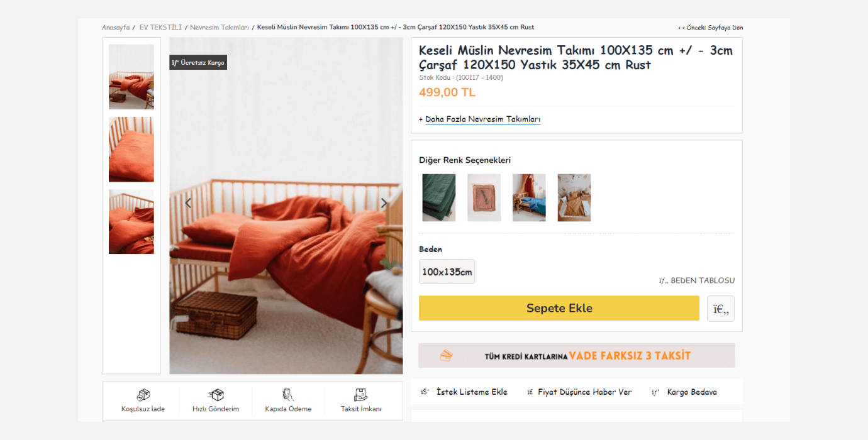Add product to cart with Sepete Ekle
This screenshot has width=868, height=440.
[559, 309]
